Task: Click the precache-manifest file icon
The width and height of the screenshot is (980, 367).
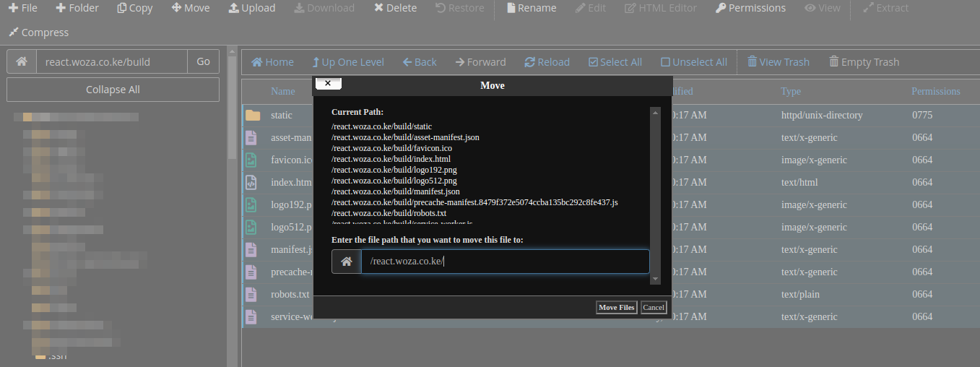Action: pyautogui.click(x=251, y=272)
